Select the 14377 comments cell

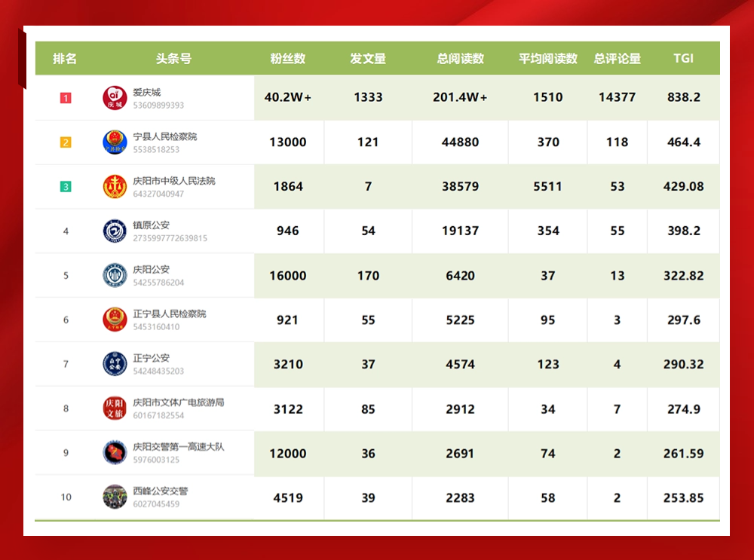(617, 97)
